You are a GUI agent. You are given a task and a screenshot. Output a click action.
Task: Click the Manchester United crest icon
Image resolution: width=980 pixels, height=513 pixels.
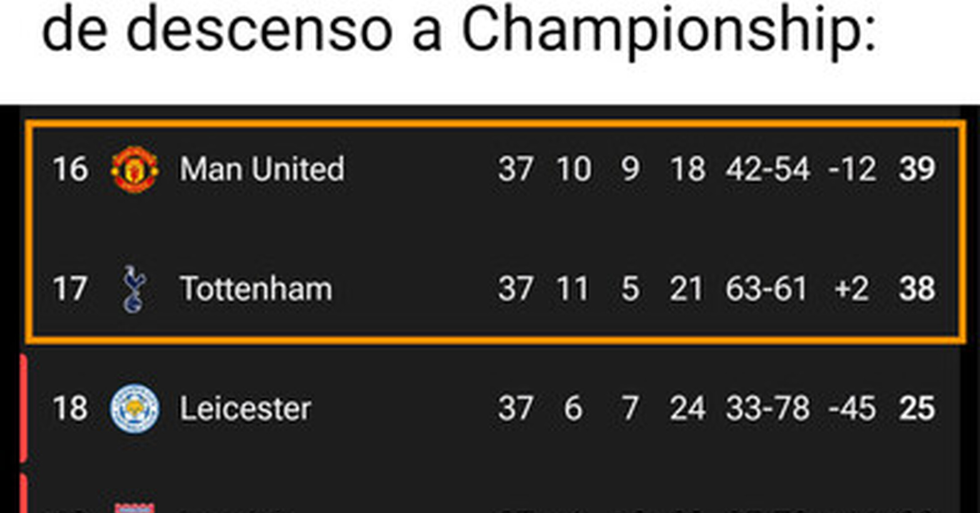click(134, 169)
